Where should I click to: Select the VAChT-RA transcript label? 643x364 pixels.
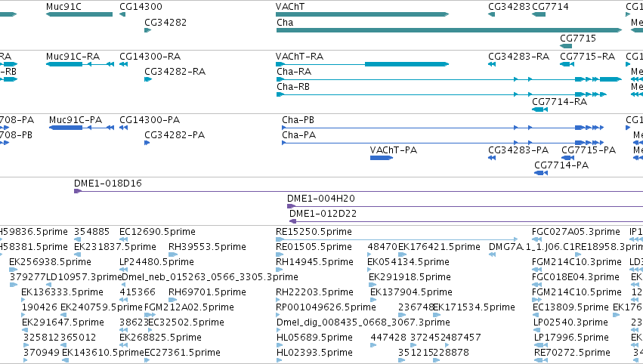coord(299,56)
